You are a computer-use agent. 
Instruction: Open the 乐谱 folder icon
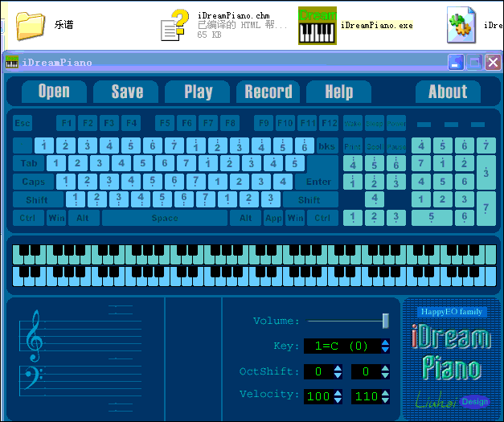30,26
